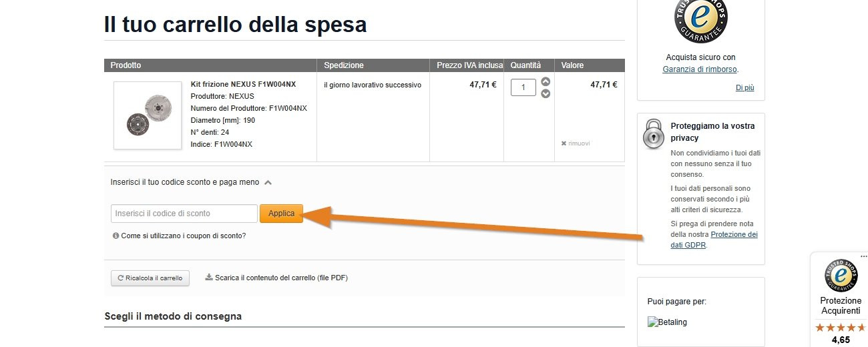Click the Ricalcola il carrello button
The image size is (868, 347).
(x=150, y=278)
